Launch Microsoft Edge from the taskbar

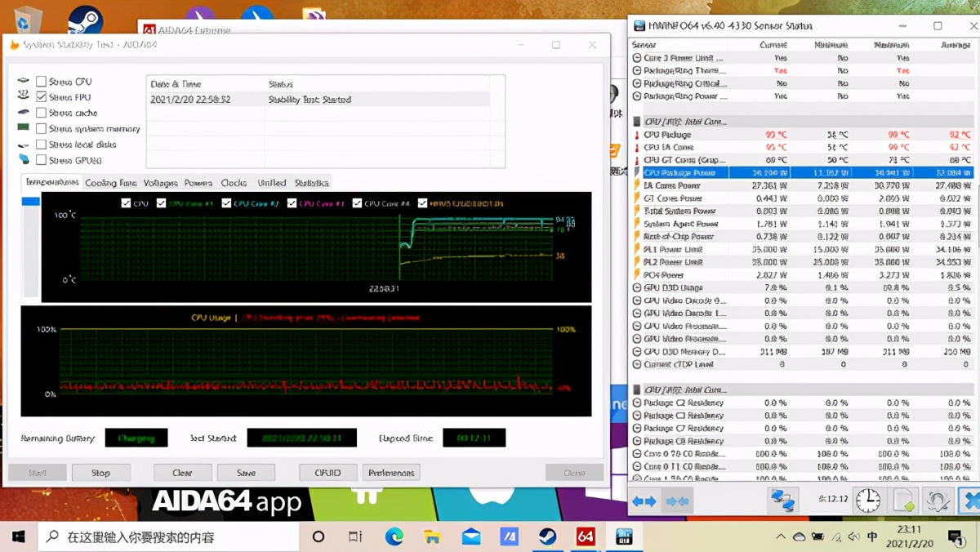(x=394, y=536)
